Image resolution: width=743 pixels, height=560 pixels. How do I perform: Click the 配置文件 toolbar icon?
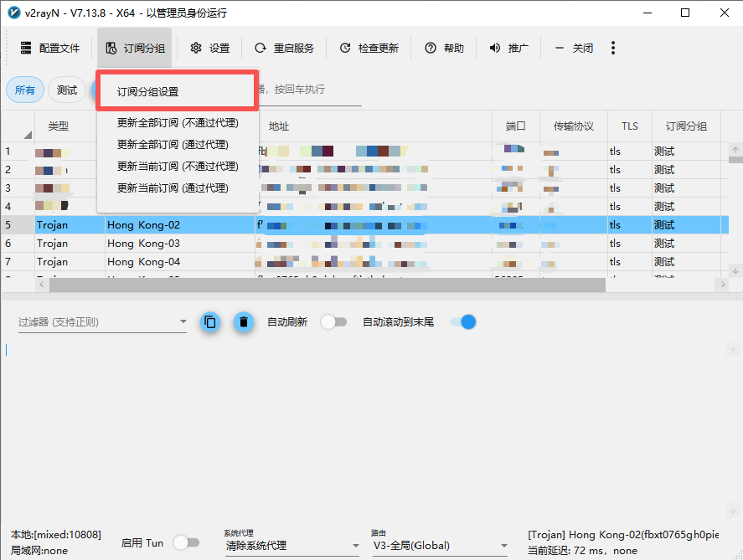coord(26,49)
